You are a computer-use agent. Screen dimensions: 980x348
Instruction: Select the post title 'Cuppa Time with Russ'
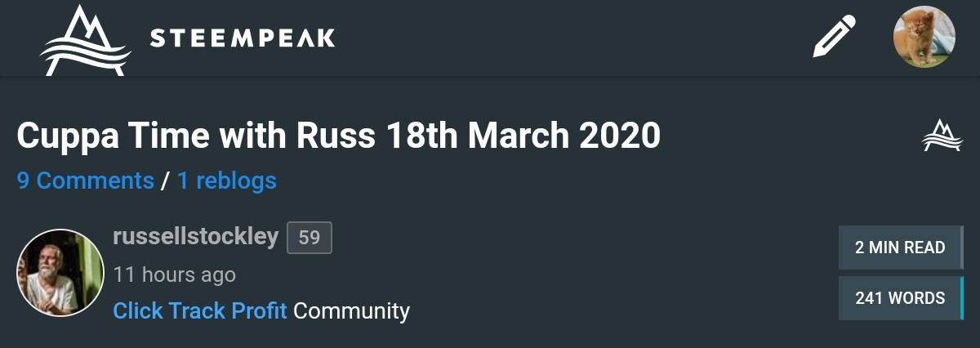(x=338, y=136)
